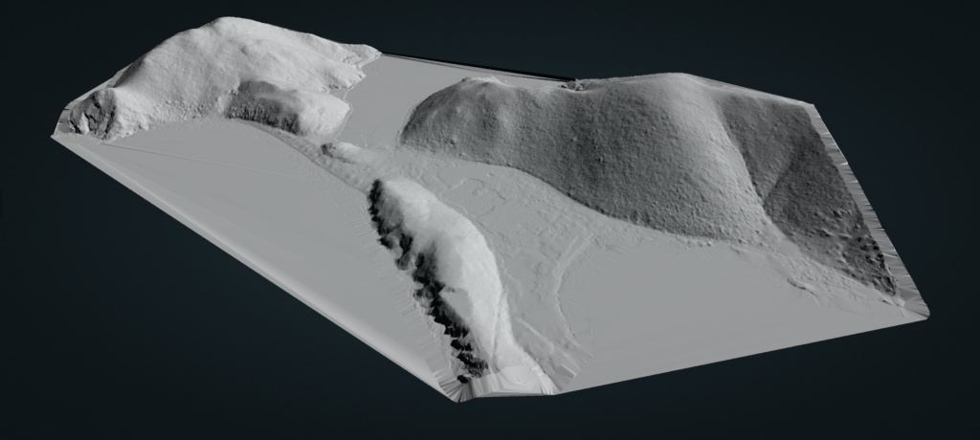Click the small oval mound near model center
The height and width of the screenshot is (440, 980).
click(342, 150)
